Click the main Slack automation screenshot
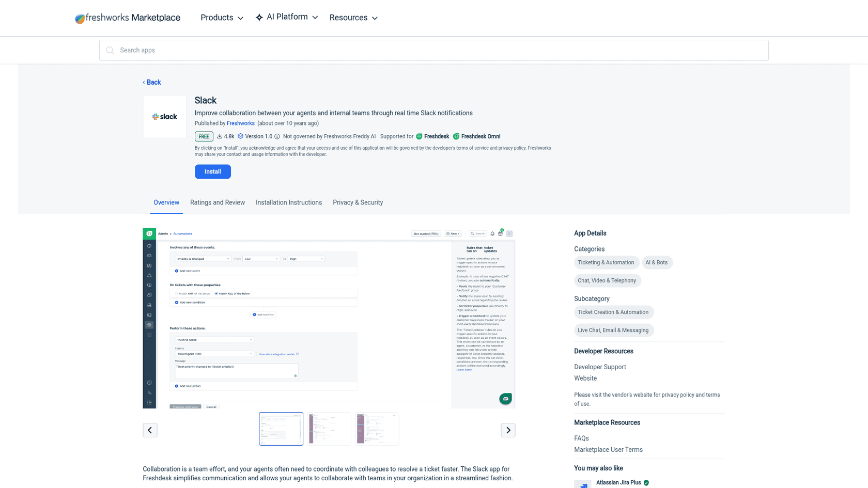 [329, 318]
